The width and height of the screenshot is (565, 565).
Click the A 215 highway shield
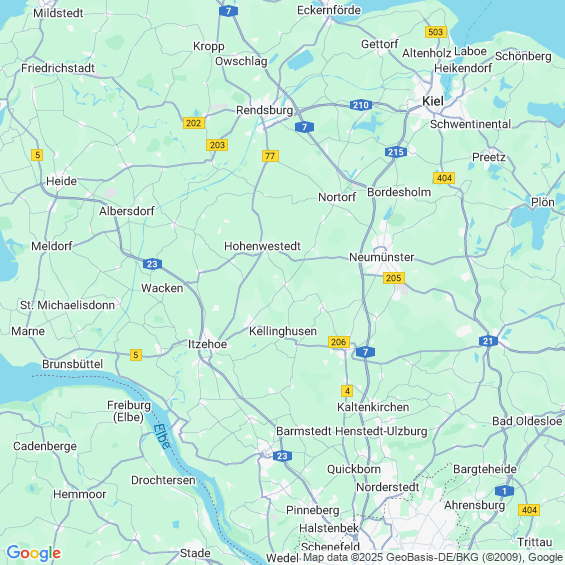[396, 152]
